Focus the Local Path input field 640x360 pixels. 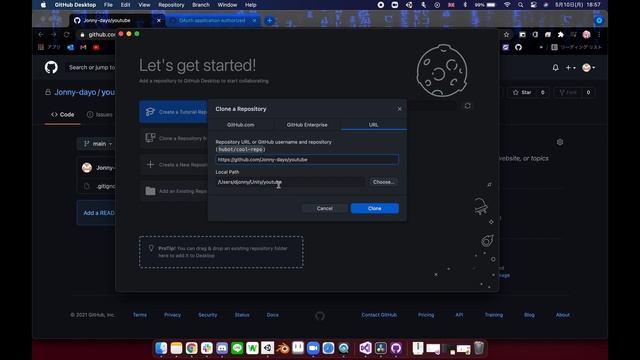[x=290, y=182]
